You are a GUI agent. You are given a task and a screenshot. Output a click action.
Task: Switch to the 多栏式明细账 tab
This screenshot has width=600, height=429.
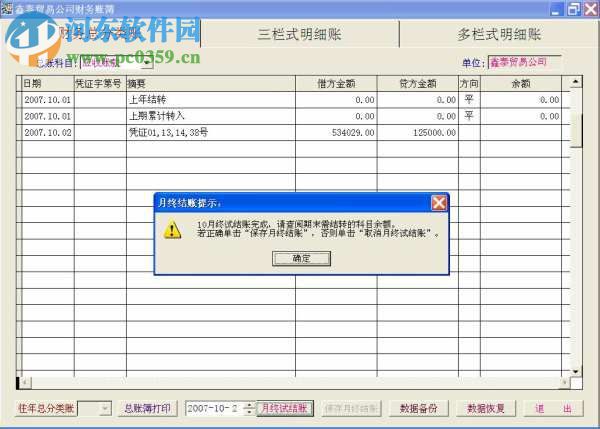pos(499,34)
